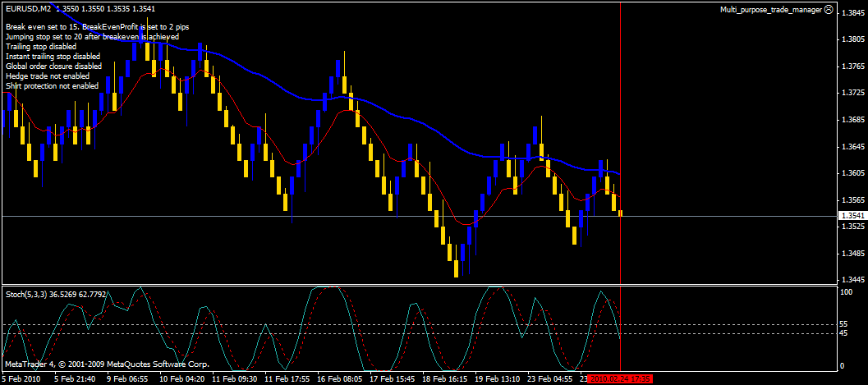Click the '18 Feb 16:15' time axis label

pos(444,379)
